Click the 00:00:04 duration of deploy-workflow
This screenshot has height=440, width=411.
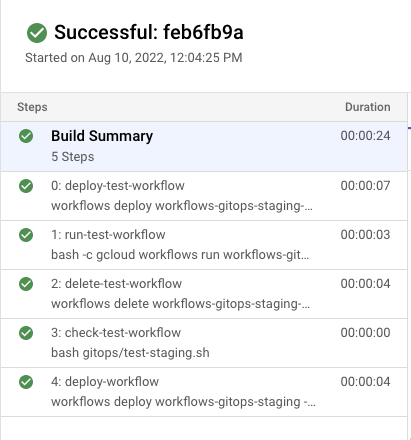coord(365,382)
